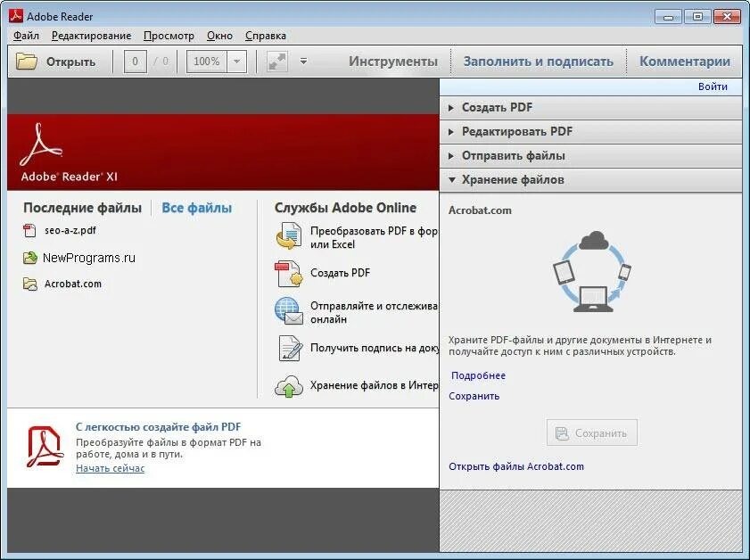
Task: Open the NewPrograms.ru recent entry
Action: coord(89,259)
